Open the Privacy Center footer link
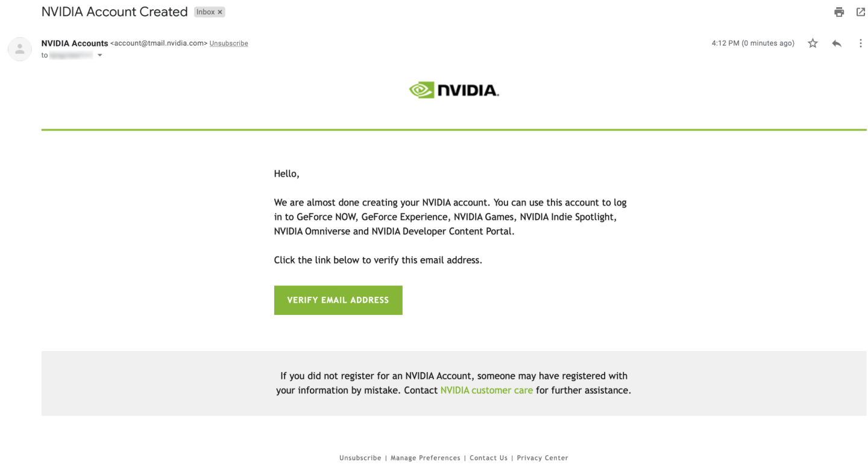This screenshot has height=465, width=868. [542, 458]
